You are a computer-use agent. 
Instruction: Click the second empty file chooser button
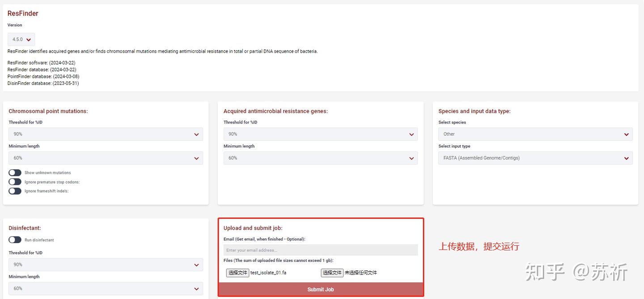pyautogui.click(x=332, y=272)
